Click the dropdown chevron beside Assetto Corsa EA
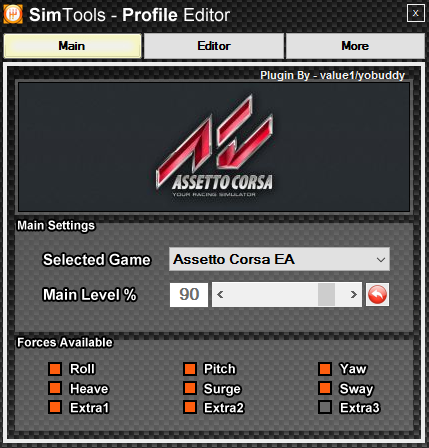 [381, 259]
